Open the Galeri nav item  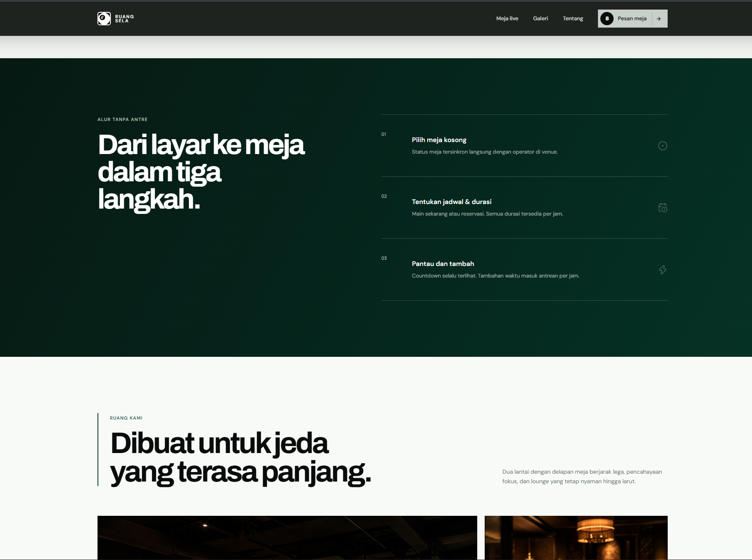540,19
